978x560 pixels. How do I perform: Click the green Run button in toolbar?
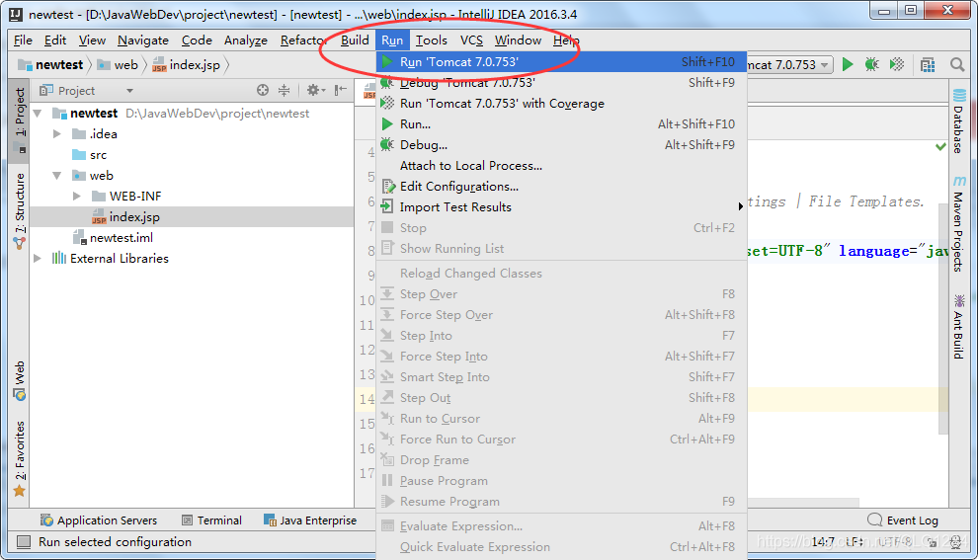847,64
